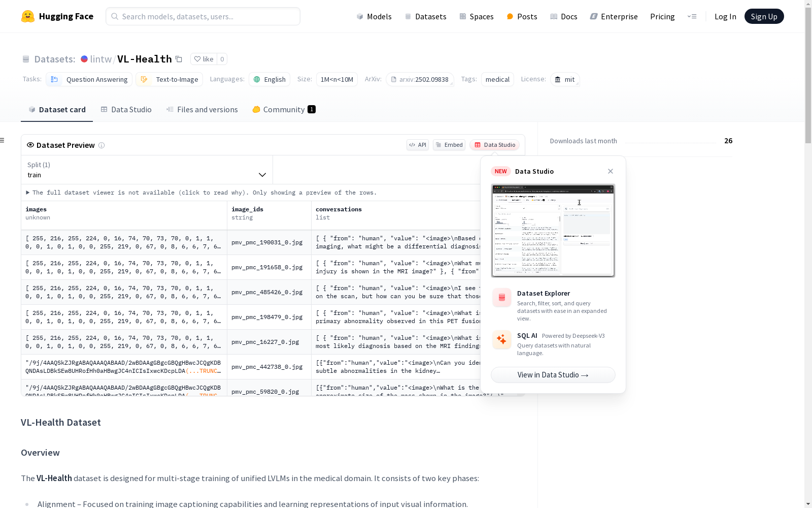Click the Hugging Face logo
Screen dimensions: 812x508
click(57, 16)
